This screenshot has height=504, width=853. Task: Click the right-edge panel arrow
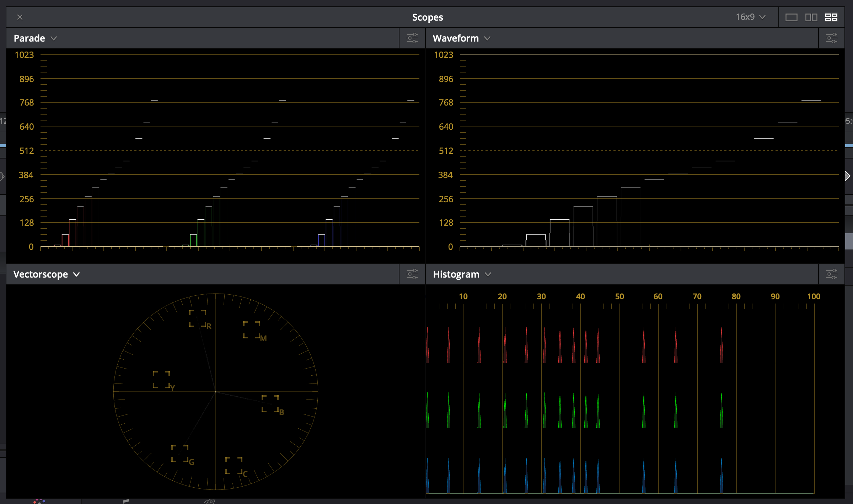848,176
